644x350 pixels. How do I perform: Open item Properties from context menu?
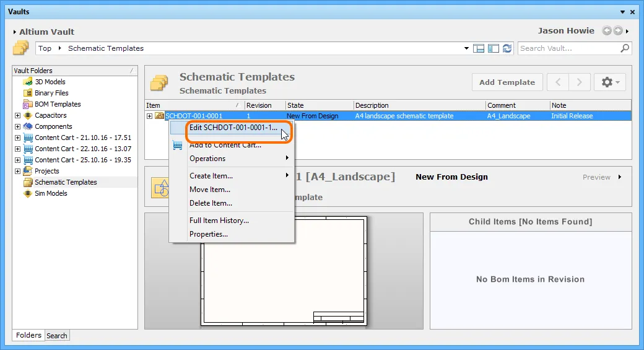[232, 234]
